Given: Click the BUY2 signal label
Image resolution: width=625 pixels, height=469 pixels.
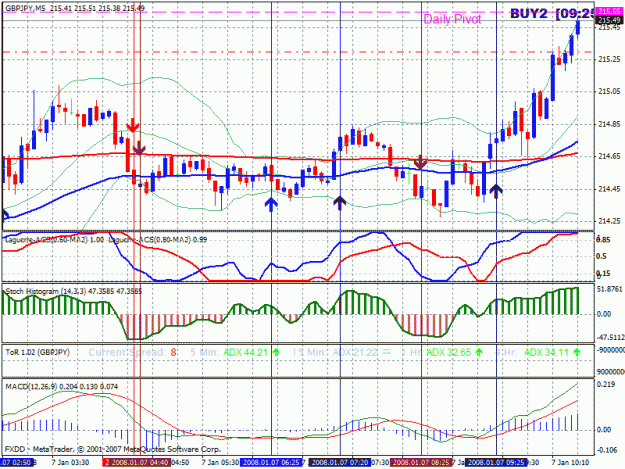Looking at the screenshot, I should coord(529,14).
